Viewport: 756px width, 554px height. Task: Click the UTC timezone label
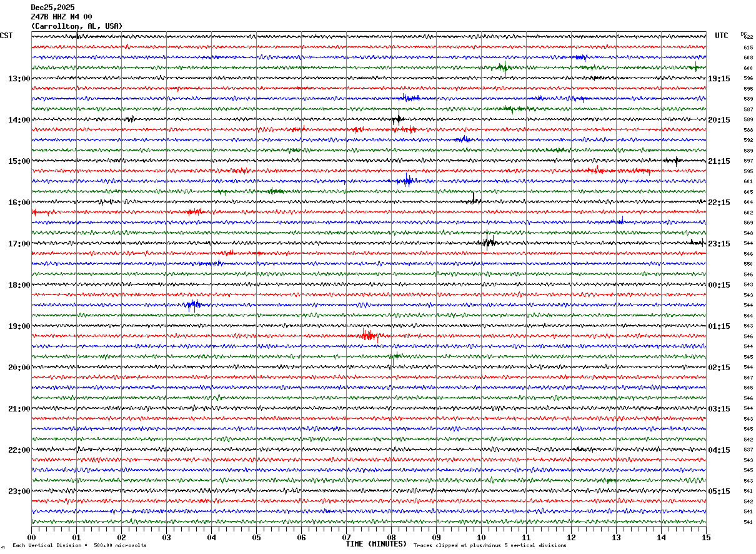coord(722,36)
